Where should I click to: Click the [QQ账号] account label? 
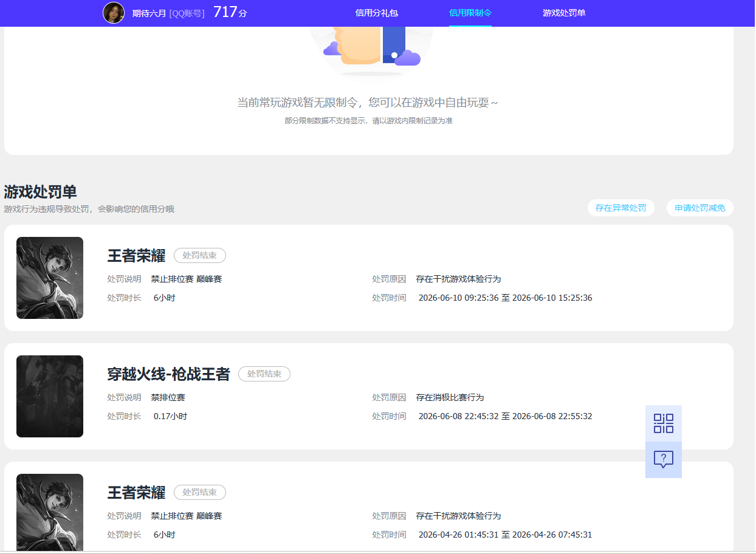187,13
